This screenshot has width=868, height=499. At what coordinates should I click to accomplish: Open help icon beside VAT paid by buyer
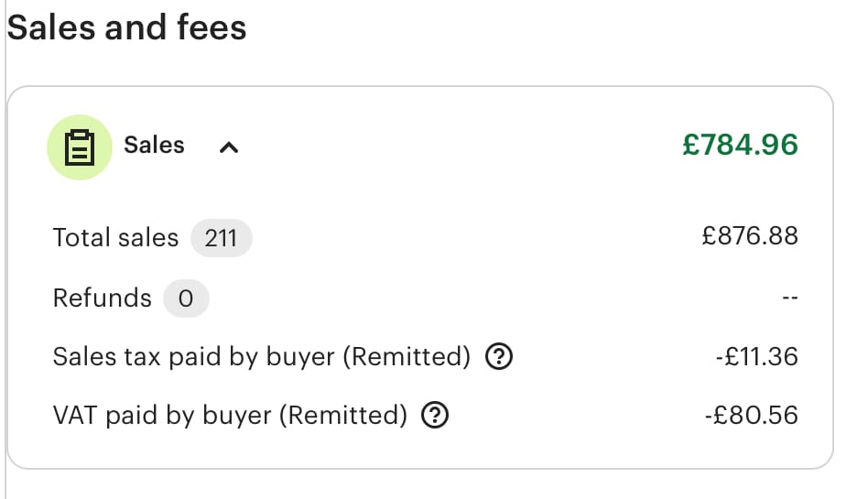[x=434, y=416]
